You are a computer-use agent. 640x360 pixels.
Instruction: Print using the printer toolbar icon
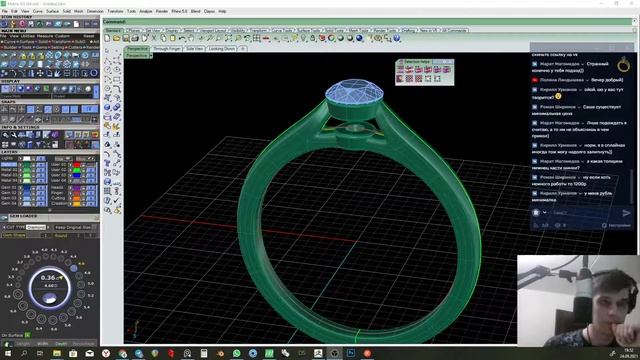(135, 38)
